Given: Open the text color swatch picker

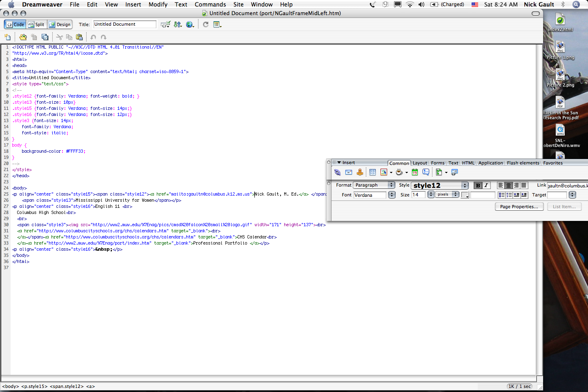Looking at the screenshot, I should 465,195.
